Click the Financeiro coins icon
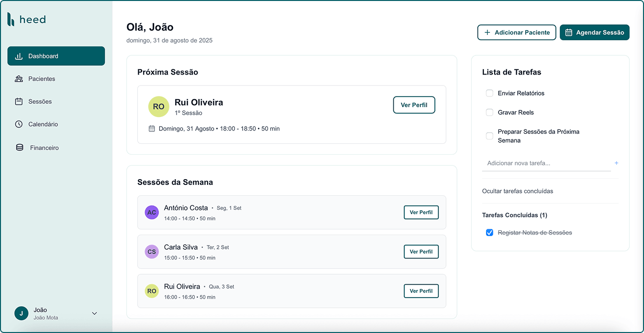Screen dimensions: 644x333 [20, 148]
